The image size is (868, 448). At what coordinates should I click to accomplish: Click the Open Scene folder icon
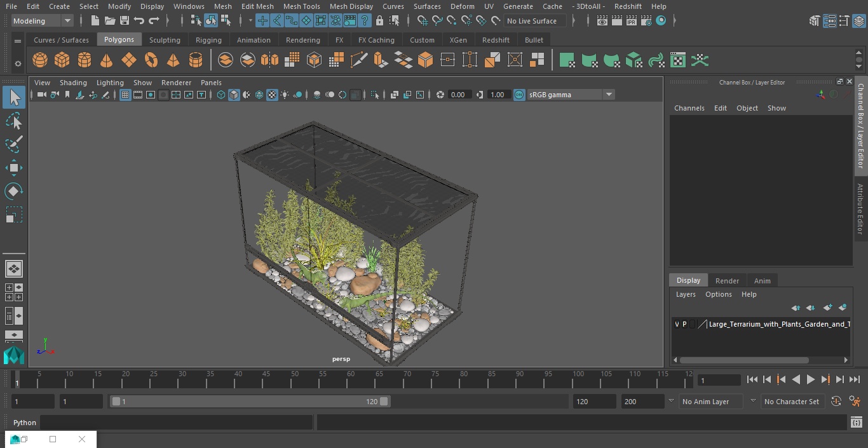click(110, 21)
